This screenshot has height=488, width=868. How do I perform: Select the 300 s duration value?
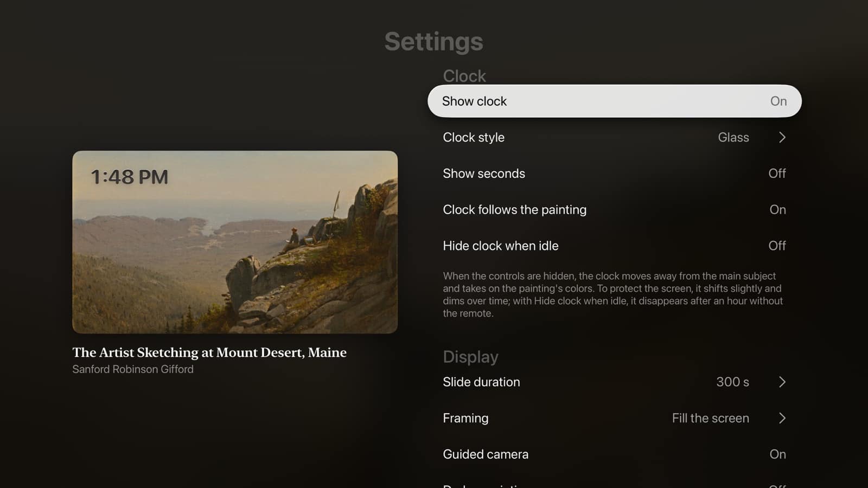point(732,382)
